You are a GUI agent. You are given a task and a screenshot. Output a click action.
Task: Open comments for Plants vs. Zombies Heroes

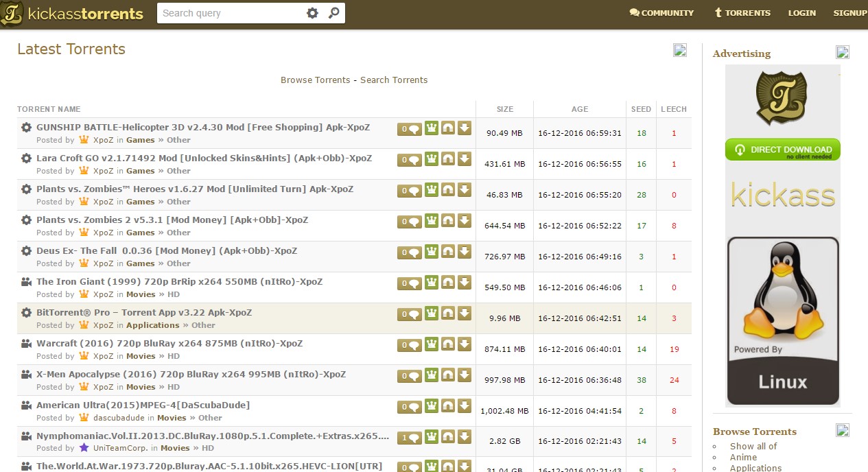tap(410, 190)
